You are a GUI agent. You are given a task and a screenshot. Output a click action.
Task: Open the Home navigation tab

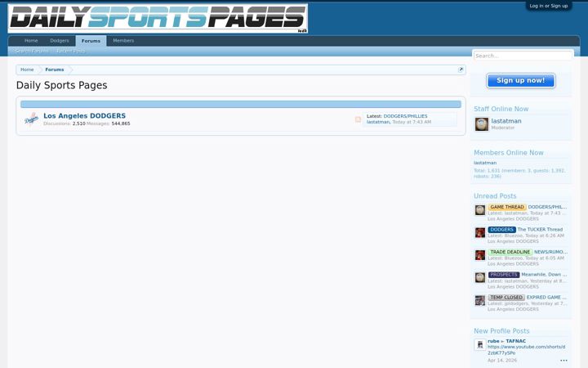31,41
